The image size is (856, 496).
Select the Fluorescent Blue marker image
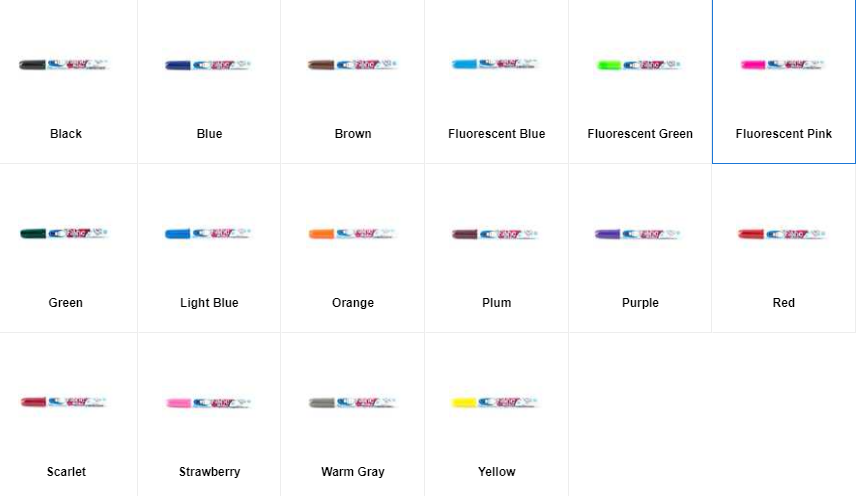[x=496, y=64]
